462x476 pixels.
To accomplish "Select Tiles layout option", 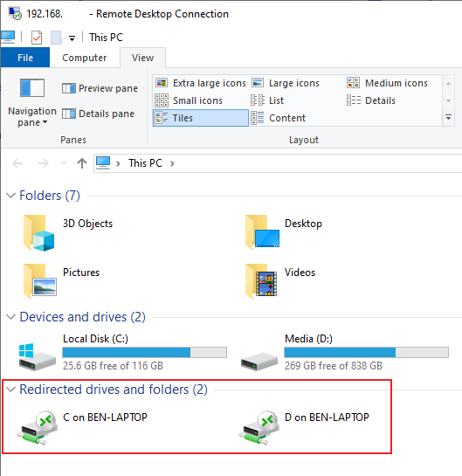I will (200, 118).
